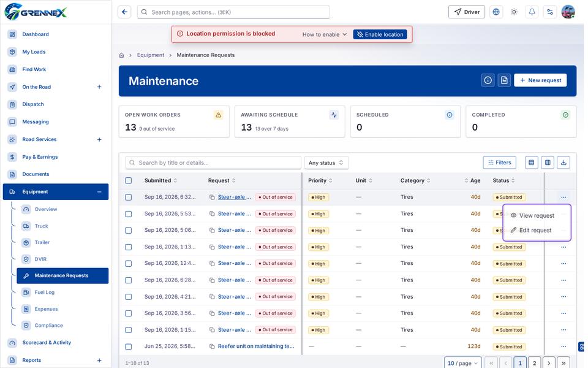
Task: Open the user avatar menu
Action: point(568,12)
